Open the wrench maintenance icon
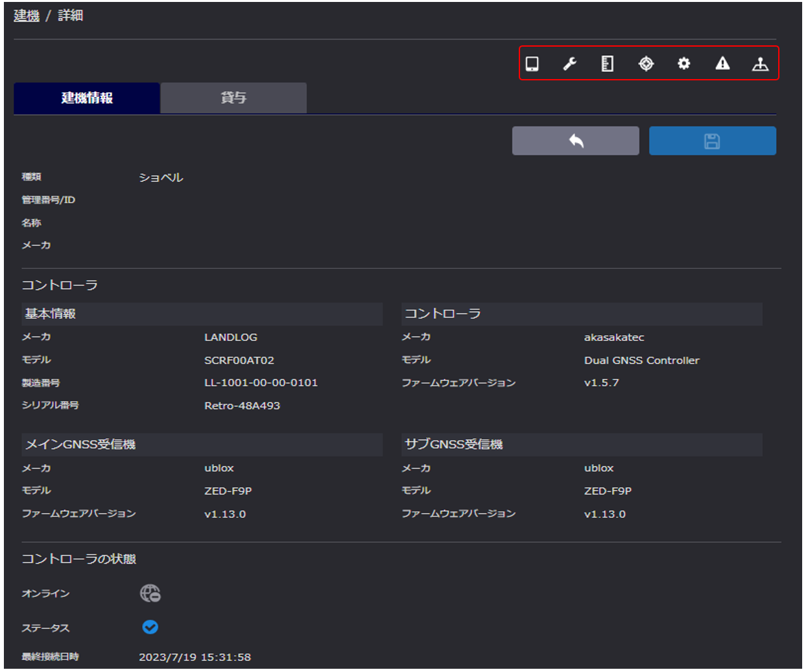 pyautogui.click(x=570, y=64)
